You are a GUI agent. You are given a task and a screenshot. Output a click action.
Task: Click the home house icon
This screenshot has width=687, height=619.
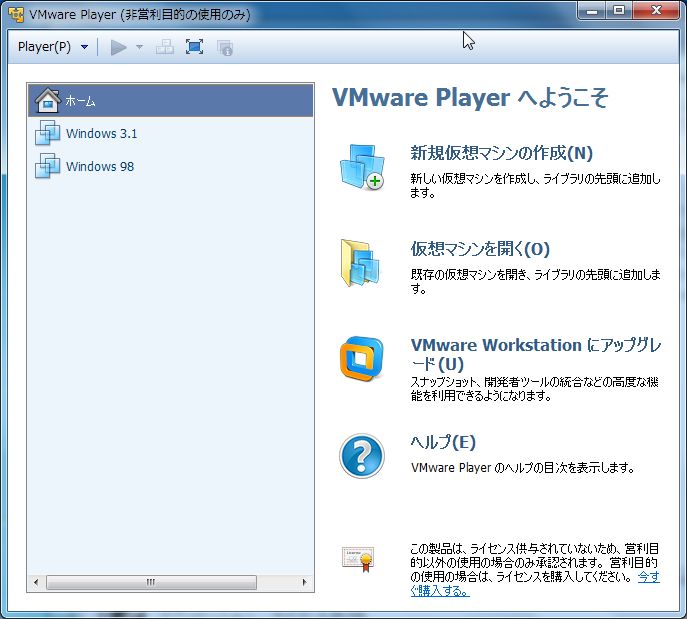(47, 100)
